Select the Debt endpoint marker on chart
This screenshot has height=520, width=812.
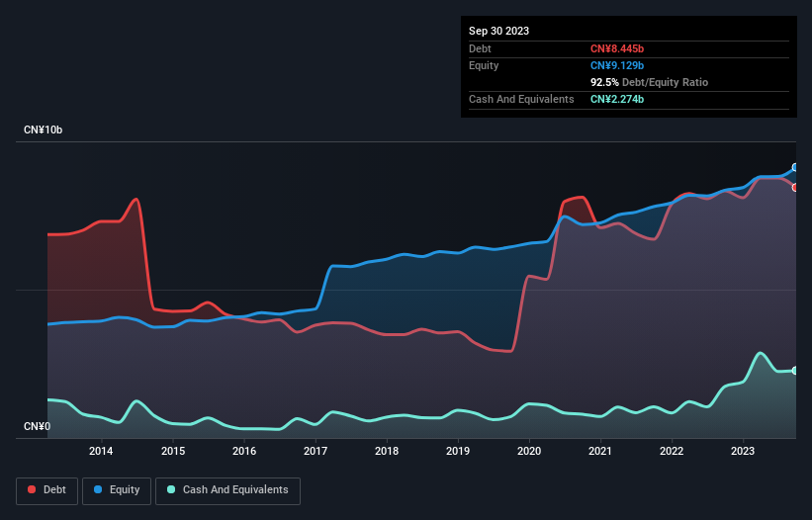click(795, 187)
